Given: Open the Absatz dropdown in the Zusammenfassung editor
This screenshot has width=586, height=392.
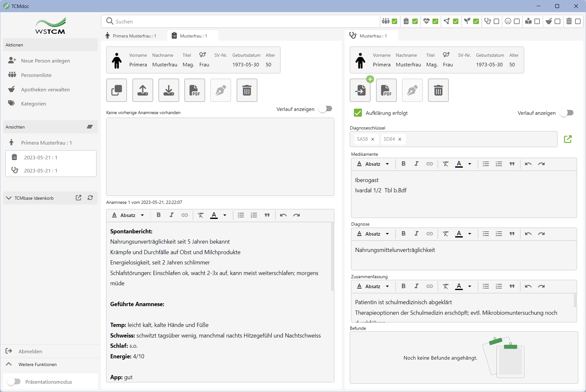Looking at the screenshot, I should pyautogui.click(x=373, y=286).
